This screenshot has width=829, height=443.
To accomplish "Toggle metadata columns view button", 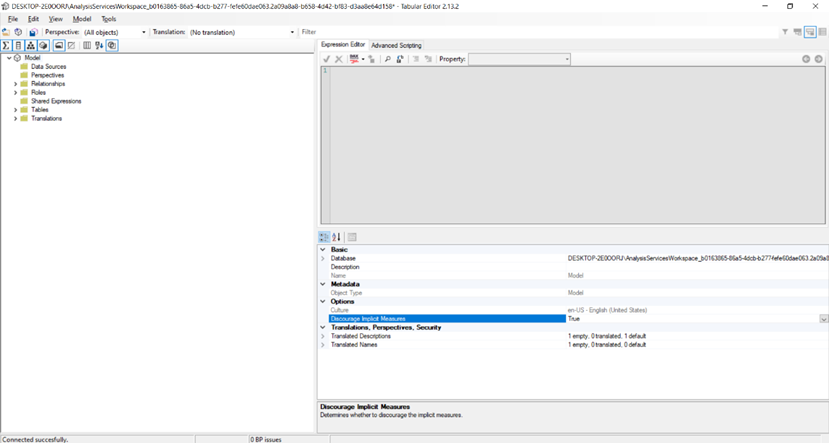I will click(87, 45).
